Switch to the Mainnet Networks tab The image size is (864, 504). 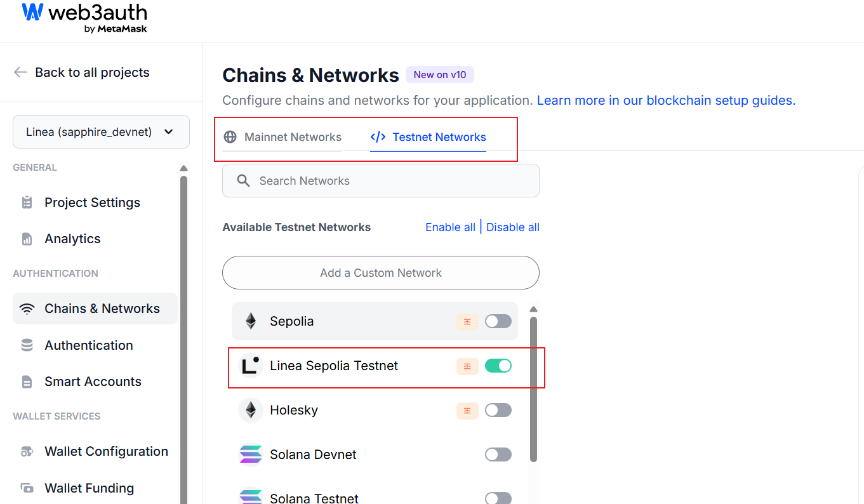pyautogui.click(x=284, y=136)
